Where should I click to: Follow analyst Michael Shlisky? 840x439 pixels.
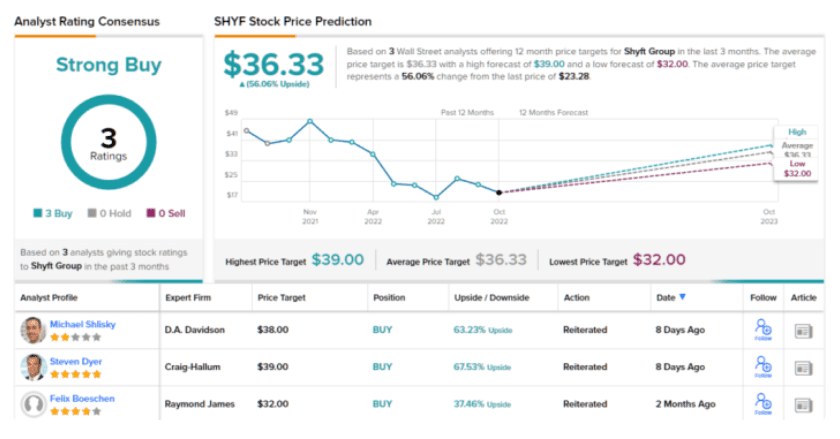click(763, 331)
